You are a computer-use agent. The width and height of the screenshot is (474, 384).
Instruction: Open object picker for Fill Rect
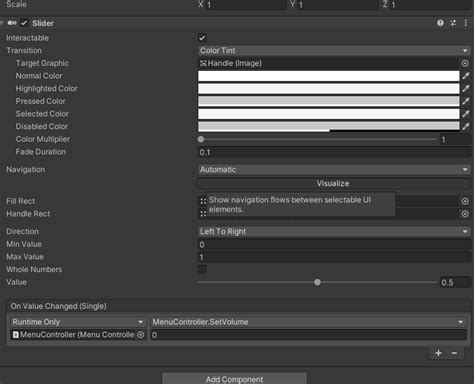(x=465, y=201)
